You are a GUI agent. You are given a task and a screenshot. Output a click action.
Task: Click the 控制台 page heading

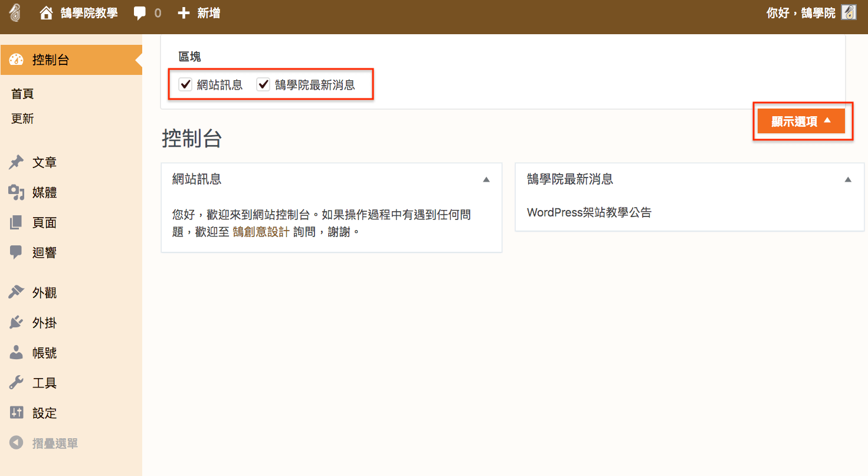click(x=192, y=139)
